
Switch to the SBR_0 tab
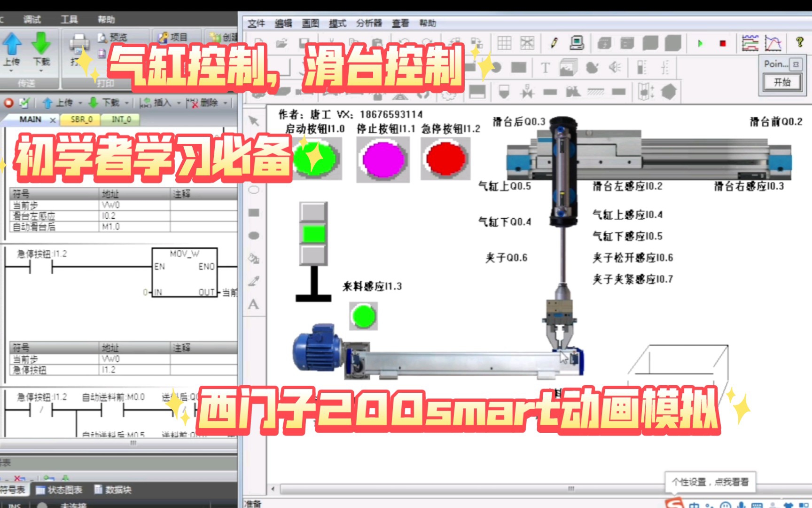point(81,119)
